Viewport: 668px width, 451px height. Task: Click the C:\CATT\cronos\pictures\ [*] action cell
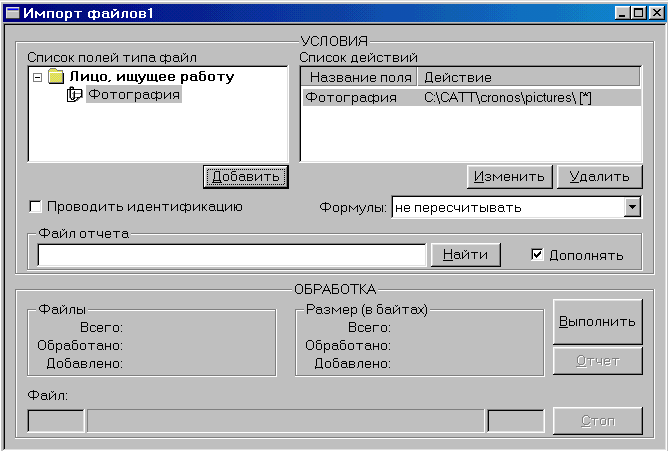[507, 98]
